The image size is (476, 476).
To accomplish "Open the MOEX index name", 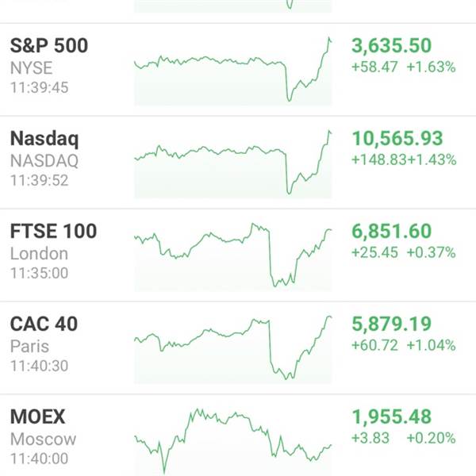I will tap(37, 416).
